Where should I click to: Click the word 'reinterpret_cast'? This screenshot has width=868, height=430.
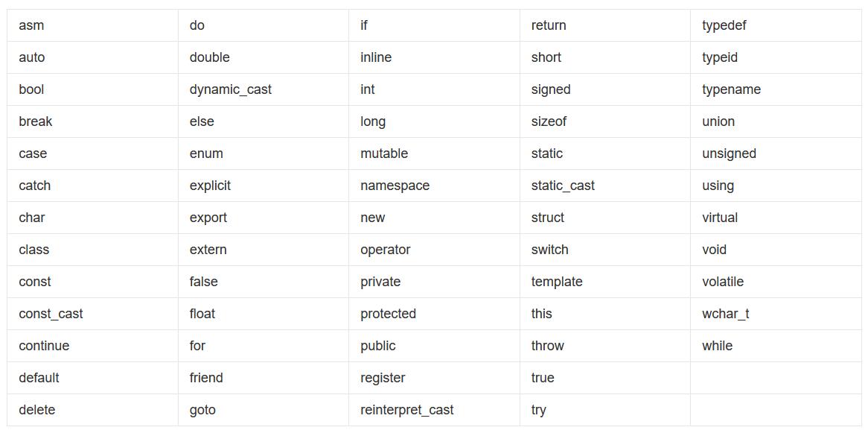407,410
